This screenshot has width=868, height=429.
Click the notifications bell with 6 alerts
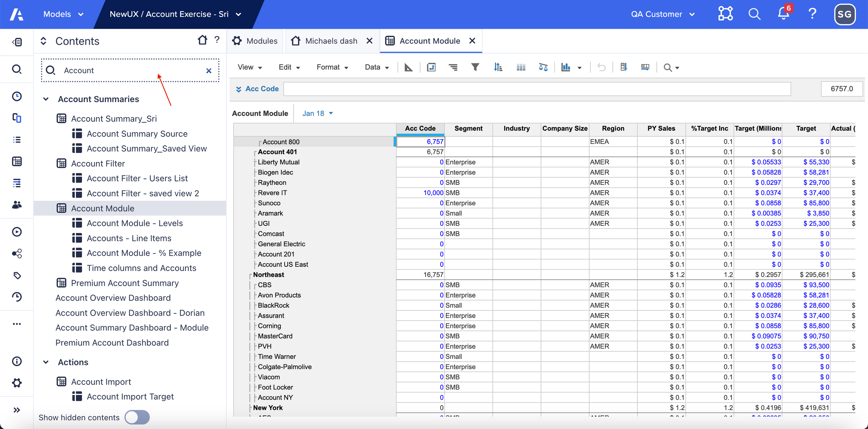click(x=783, y=15)
